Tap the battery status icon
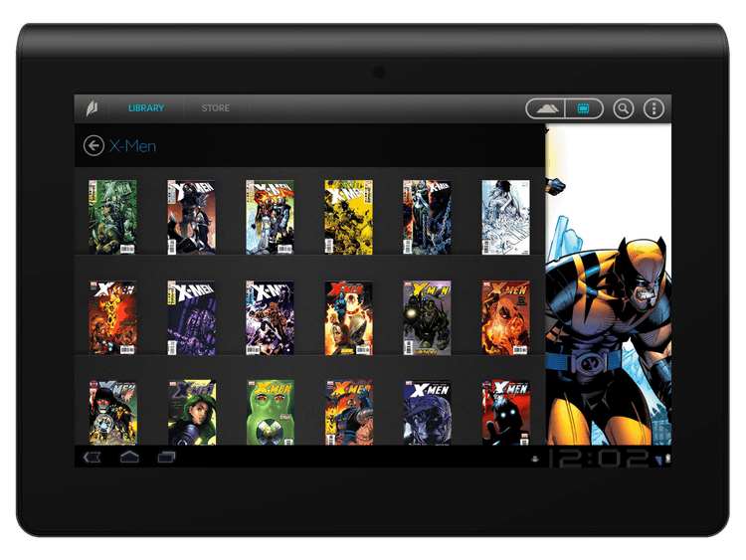The image size is (746, 560). [x=667, y=459]
